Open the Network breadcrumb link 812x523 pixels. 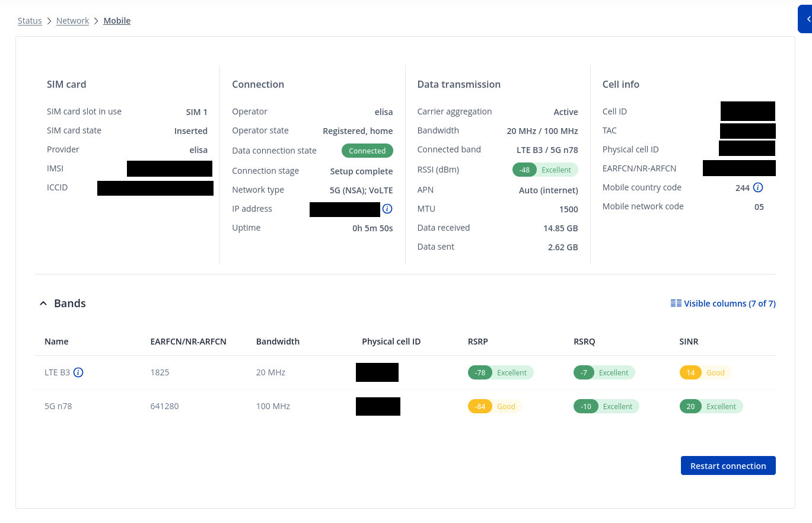pyautogui.click(x=72, y=21)
